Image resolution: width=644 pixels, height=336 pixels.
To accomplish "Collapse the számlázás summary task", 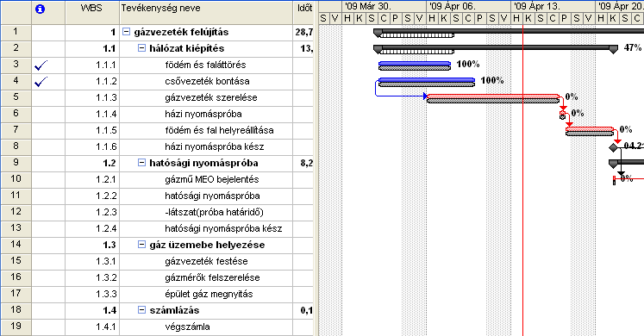I will (x=141, y=310).
